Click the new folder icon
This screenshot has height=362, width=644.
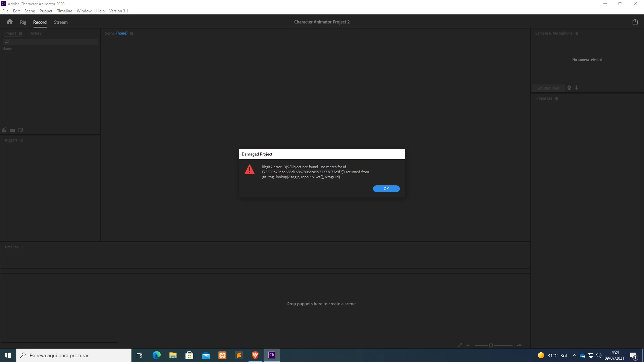(x=12, y=130)
